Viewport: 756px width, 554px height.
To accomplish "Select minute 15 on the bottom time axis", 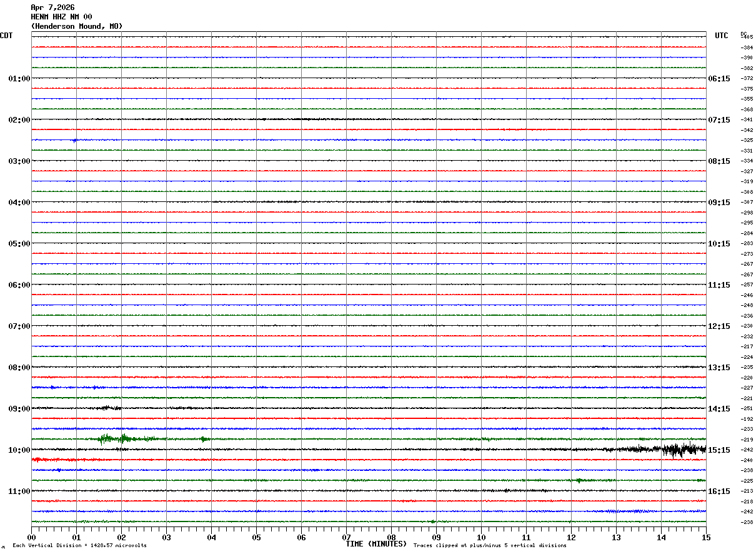I will 705,537.
